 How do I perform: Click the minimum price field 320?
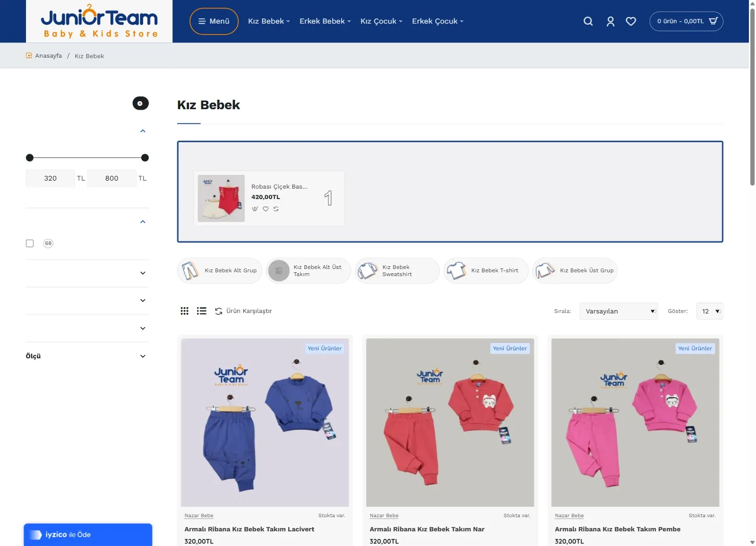point(50,178)
